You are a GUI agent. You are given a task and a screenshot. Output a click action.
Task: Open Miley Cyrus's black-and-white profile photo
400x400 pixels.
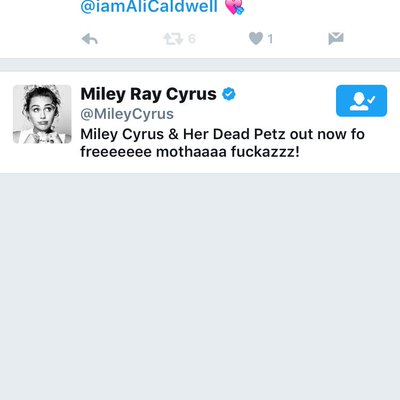click(42, 114)
